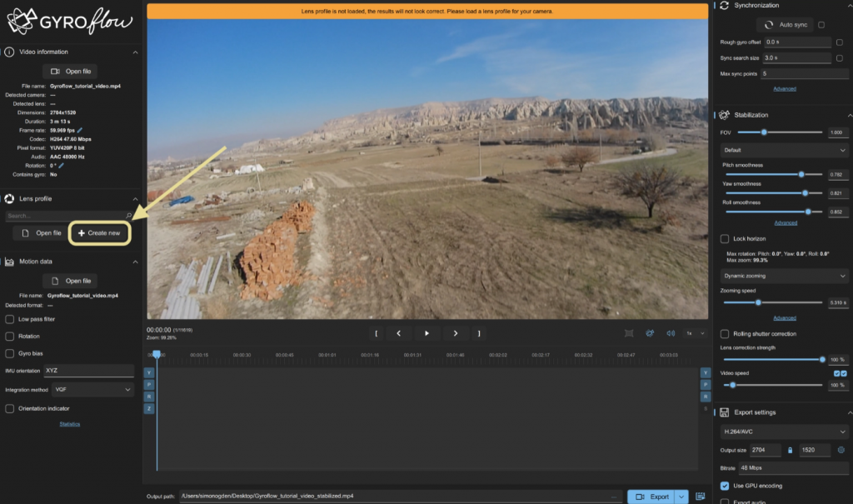The height and width of the screenshot is (504, 853).
Task: Open playback speed 1x dropdown
Action: 696,333
